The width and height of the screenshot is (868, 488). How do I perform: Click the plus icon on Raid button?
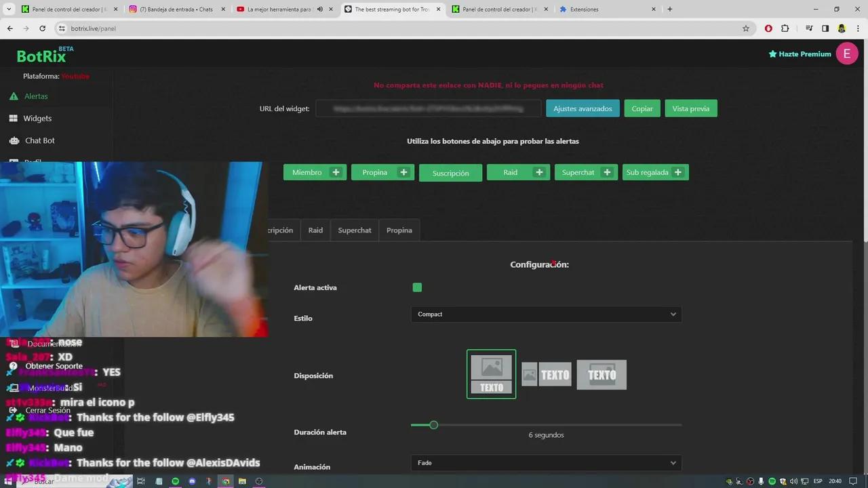tap(539, 172)
